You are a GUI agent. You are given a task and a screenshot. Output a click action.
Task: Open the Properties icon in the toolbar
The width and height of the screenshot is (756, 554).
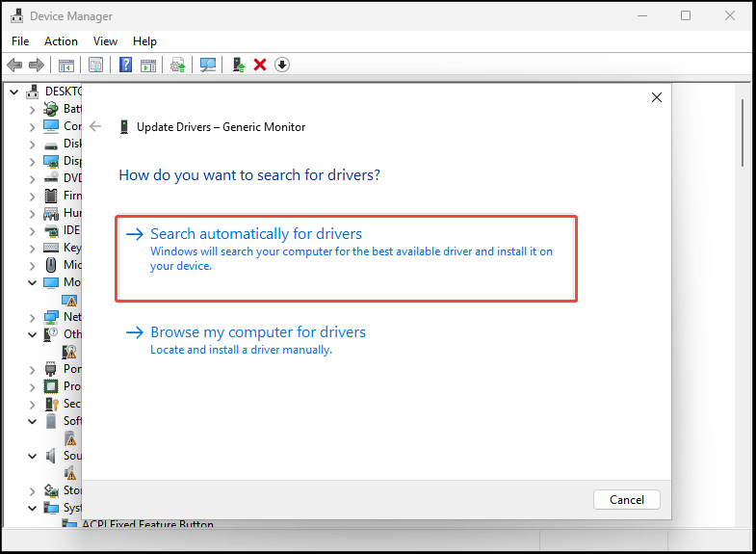[x=95, y=66]
